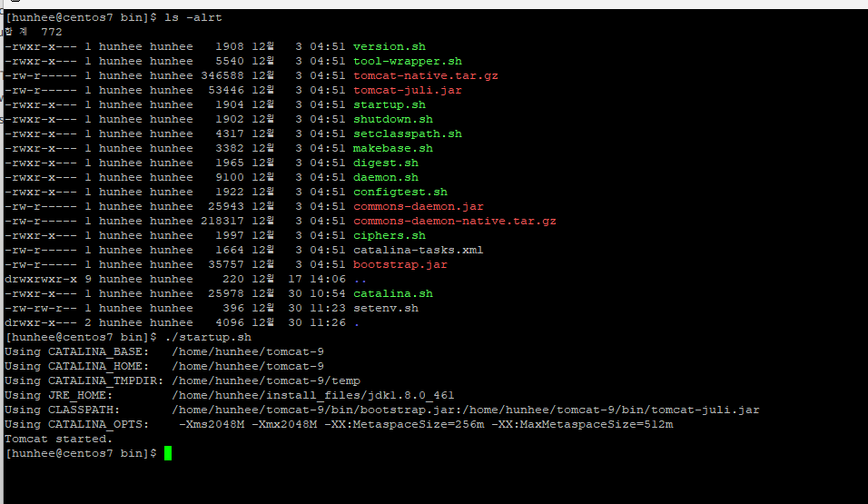
Task: Click the -XX:MetaspaceSize=256m option
Action: coord(404,424)
